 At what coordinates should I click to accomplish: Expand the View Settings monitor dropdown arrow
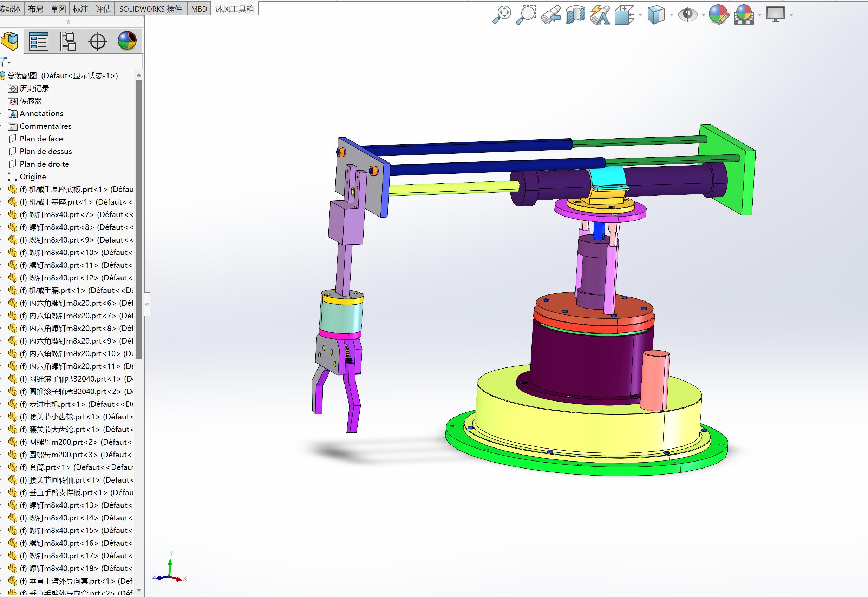coord(791,15)
